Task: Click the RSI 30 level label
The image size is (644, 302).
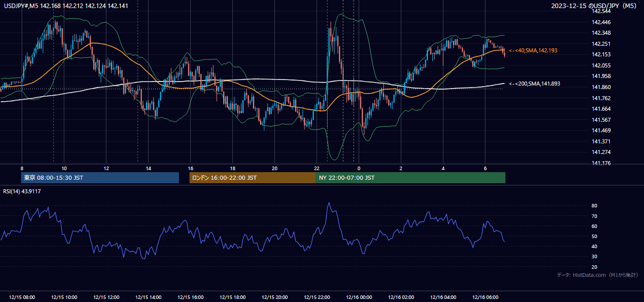Action: coord(594,257)
